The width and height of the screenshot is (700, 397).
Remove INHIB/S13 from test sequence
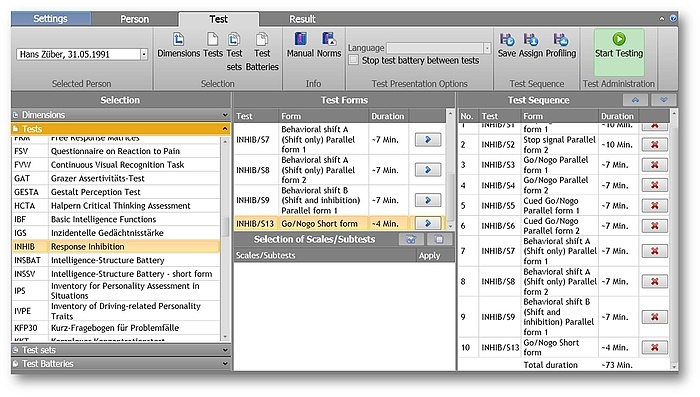tap(654, 347)
